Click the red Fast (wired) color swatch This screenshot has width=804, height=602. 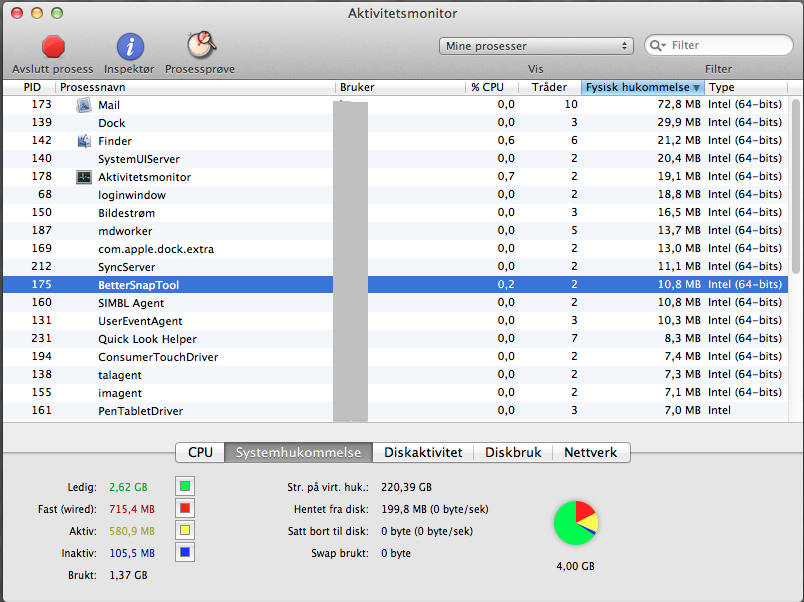(185, 508)
